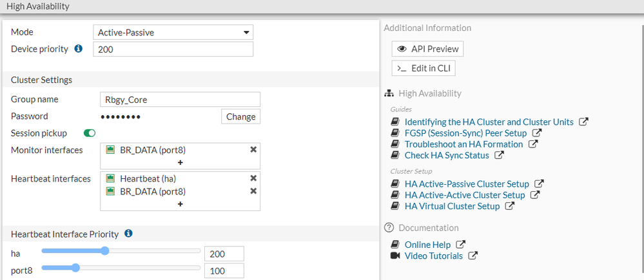Adjust the ha heartbeat priority slider

(x=105, y=250)
